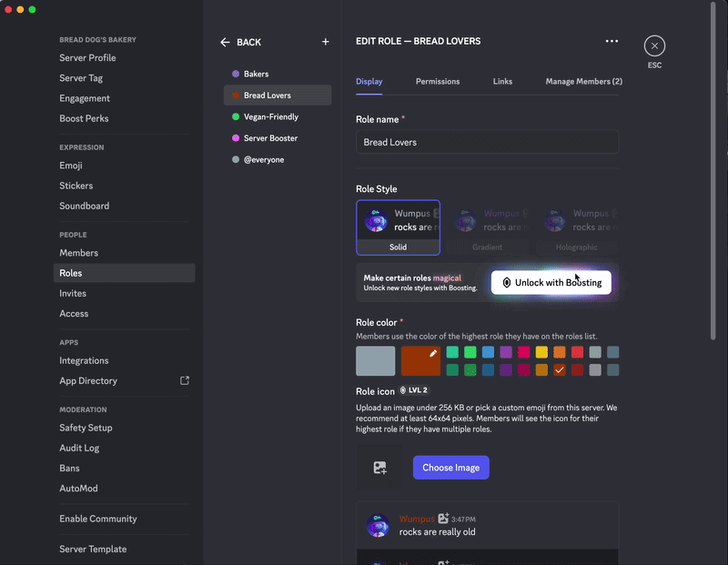This screenshot has height=565, width=728.
Task: Select the Bakers role
Action: point(278,74)
